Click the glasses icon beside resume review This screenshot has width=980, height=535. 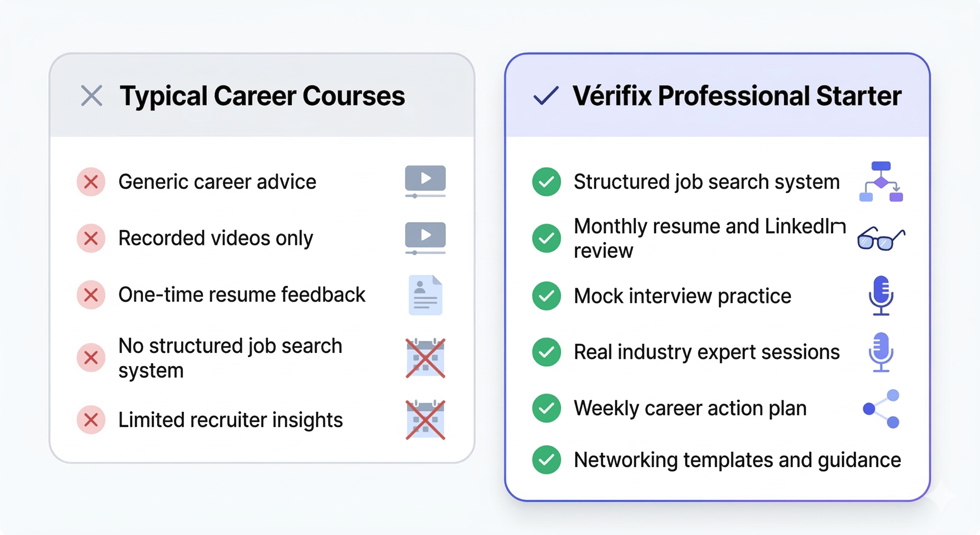click(x=881, y=238)
